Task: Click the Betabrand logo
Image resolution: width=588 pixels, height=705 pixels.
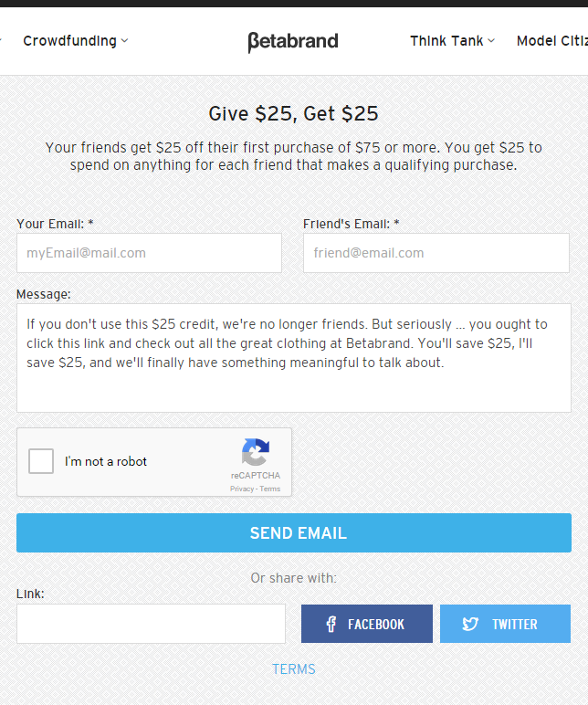Action: pyautogui.click(x=293, y=41)
